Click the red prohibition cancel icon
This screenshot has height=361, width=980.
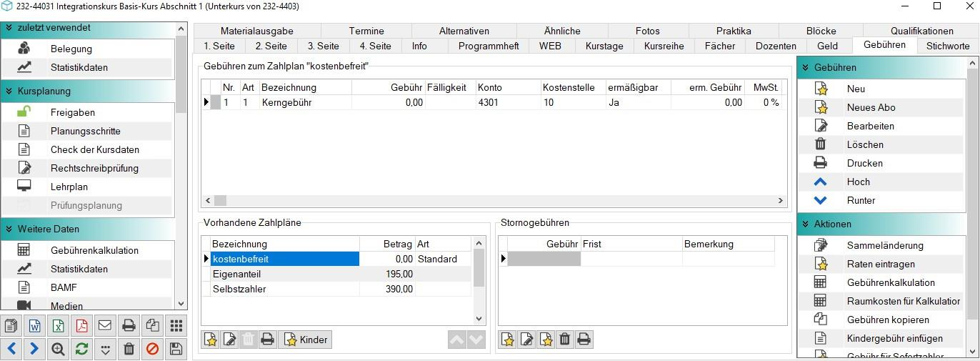click(x=152, y=349)
